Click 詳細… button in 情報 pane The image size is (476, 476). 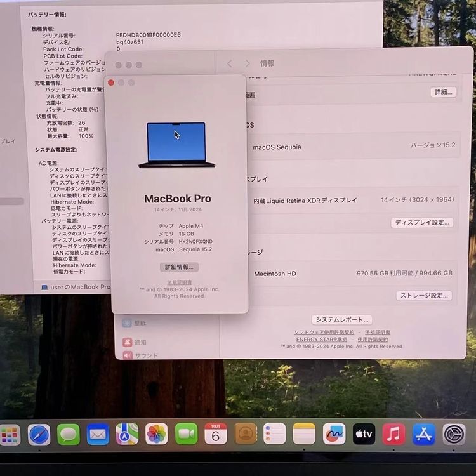point(444,92)
